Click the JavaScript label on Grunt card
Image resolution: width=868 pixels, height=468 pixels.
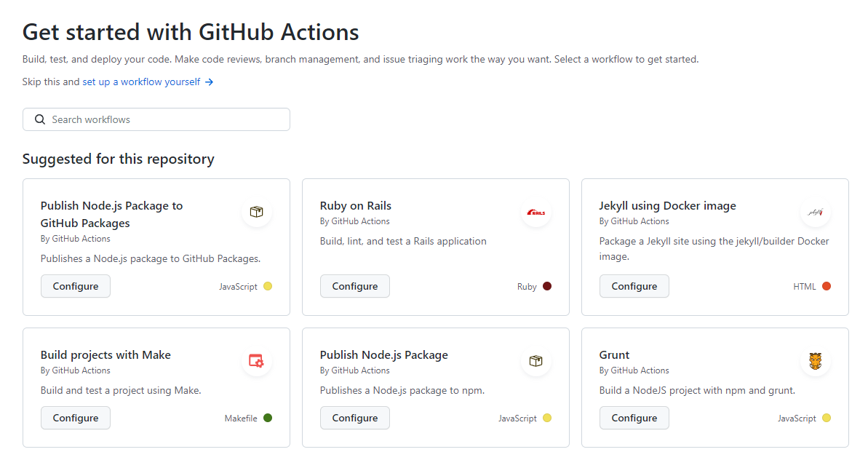797,419
